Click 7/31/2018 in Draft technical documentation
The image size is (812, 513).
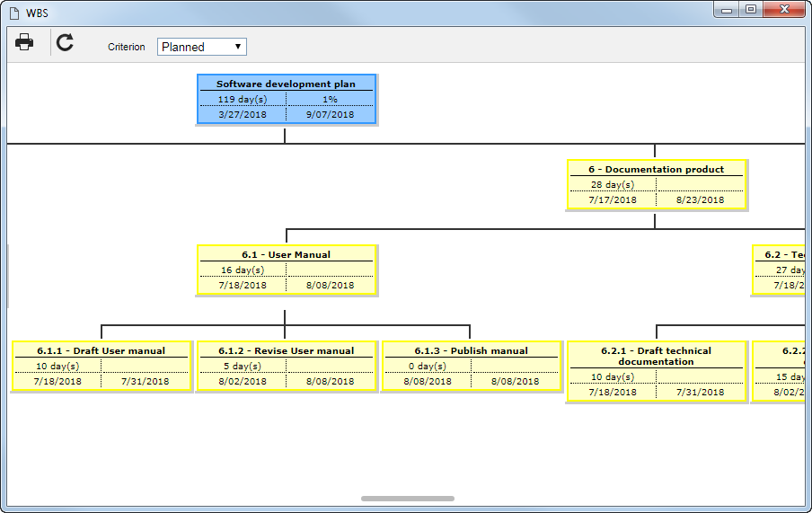click(700, 393)
